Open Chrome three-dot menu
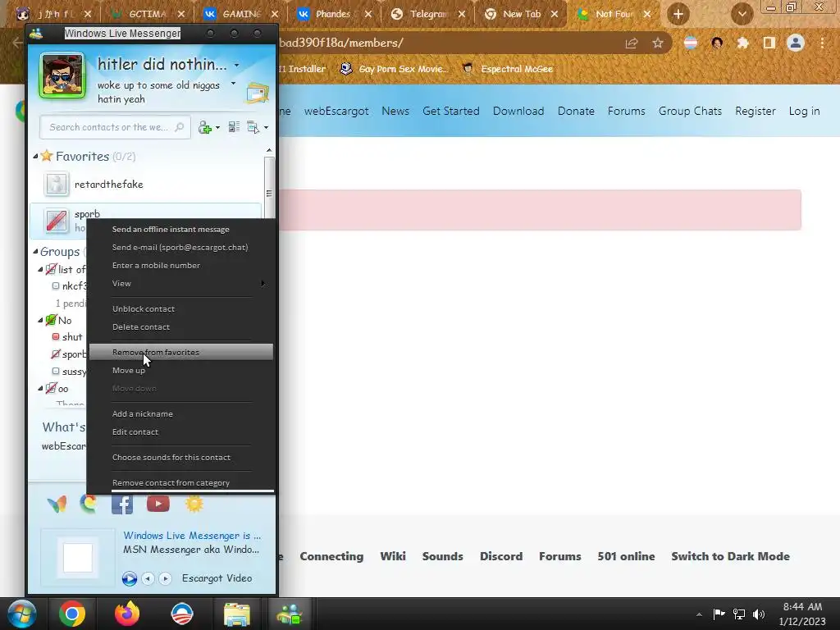 822,43
